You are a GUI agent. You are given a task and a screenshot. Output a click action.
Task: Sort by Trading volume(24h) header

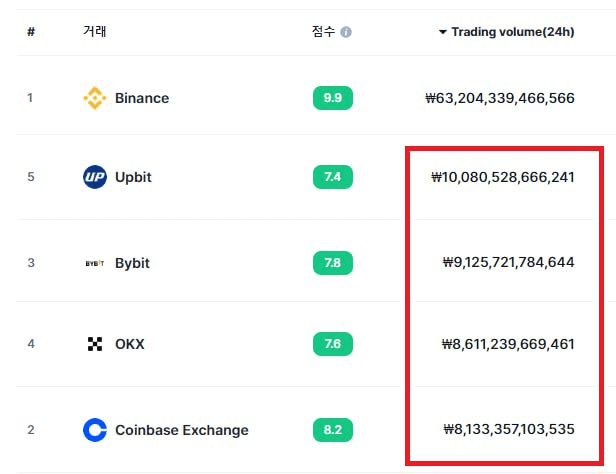[x=513, y=32]
